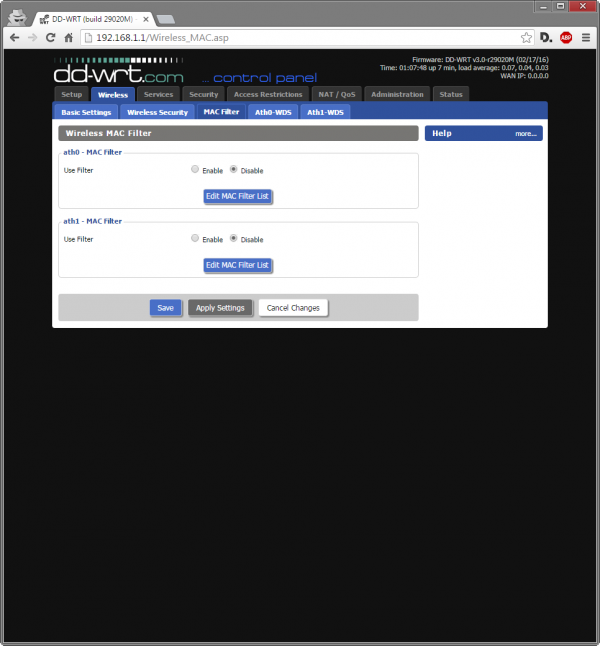The image size is (600, 646).
Task: Enable the ath1 MAC filter
Action: (195, 239)
